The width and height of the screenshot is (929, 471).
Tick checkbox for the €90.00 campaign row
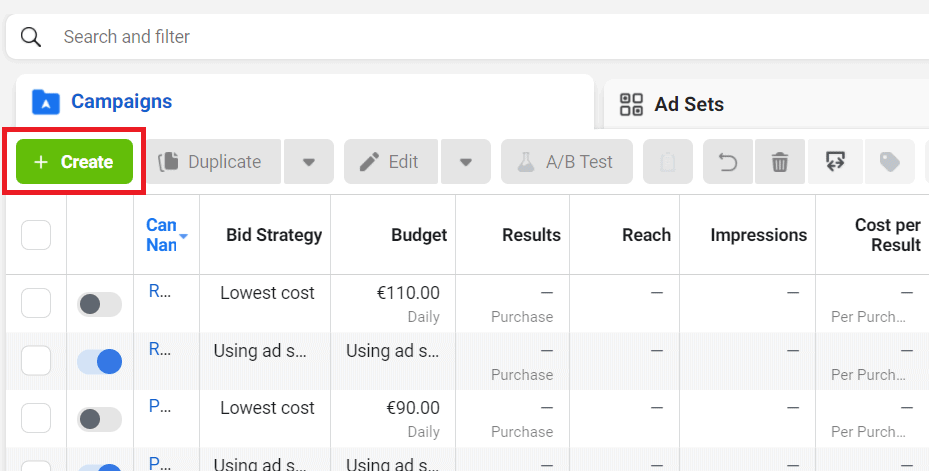pyautogui.click(x=36, y=418)
